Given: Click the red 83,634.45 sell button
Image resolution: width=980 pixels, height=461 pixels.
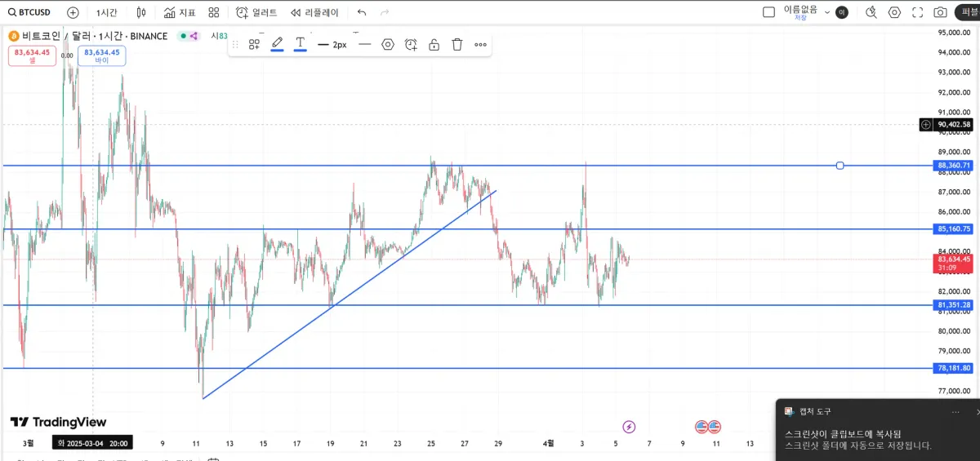Looking at the screenshot, I should click(x=33, y=55).
